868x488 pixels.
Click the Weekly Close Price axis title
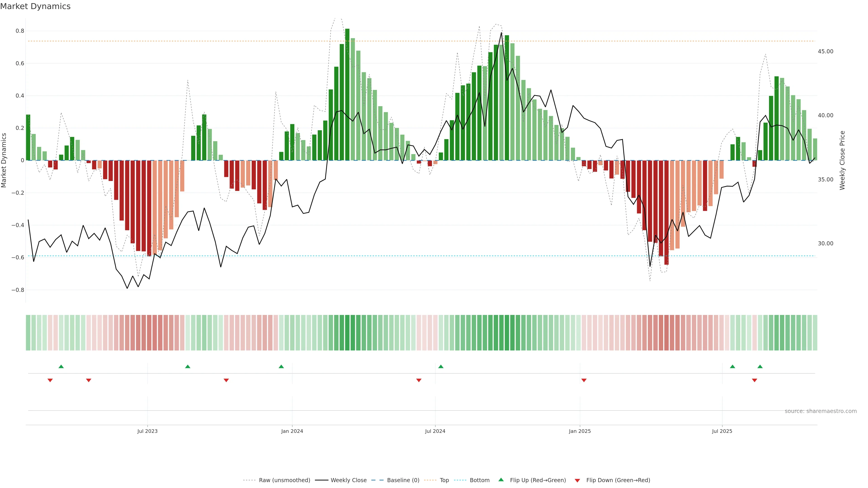click(842, 160)
